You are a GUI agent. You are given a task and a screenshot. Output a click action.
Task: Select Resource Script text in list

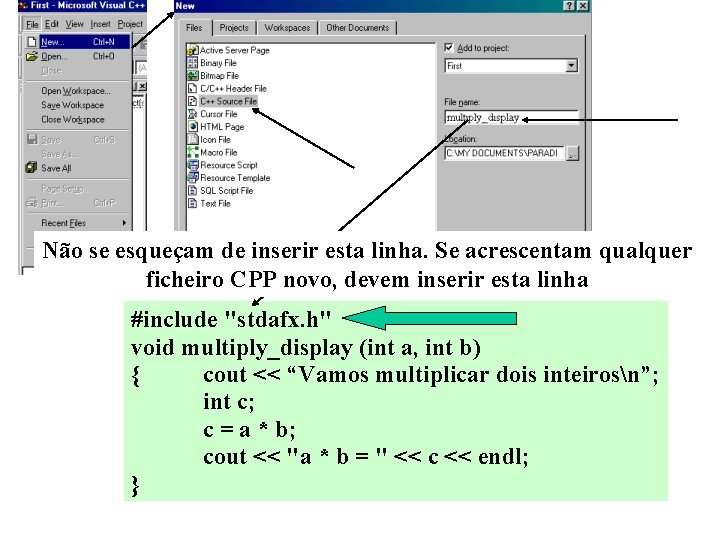click(x=229, y=165)
